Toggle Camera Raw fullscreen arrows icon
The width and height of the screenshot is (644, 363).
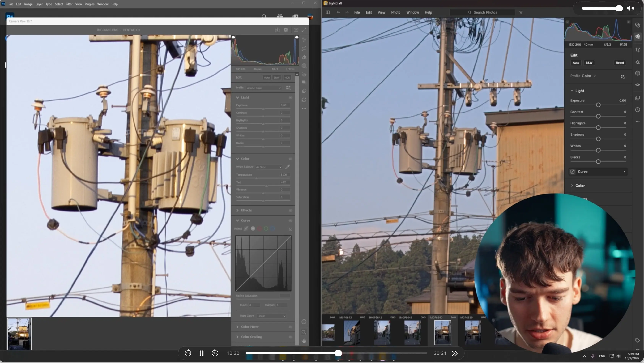(304, 30)
